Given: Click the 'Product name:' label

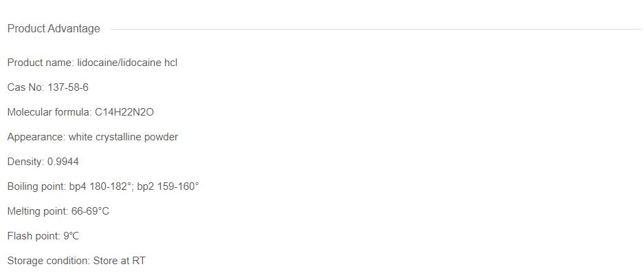Looking at the screenshot, I should click(x=41, y=63).
